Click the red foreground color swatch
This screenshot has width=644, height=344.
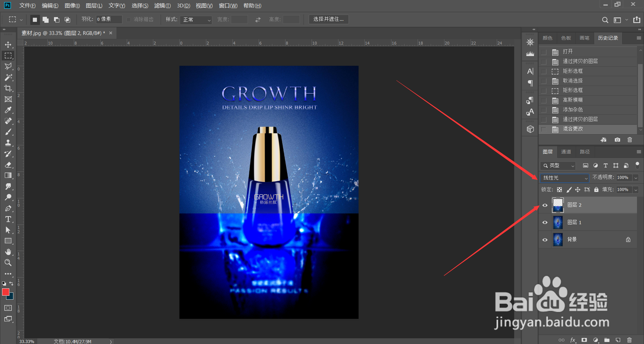(5, 292)
